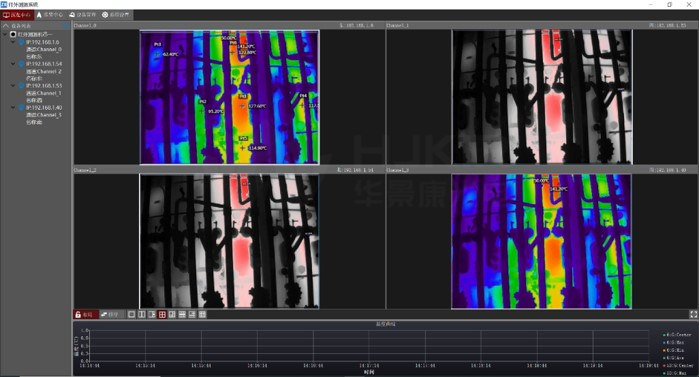Click the blue camera icon for 192.168.1.6
The width and height of the screenshot is (699, 377).
click(21, 42)
